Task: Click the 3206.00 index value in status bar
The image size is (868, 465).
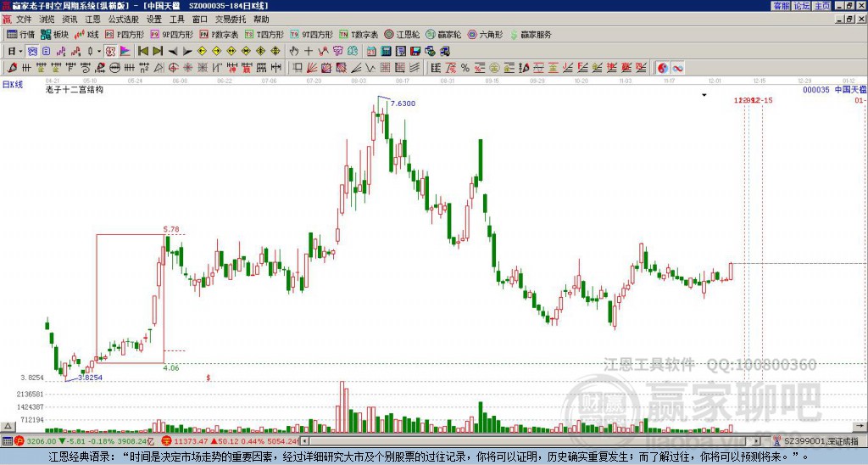Action: coord(42,441)
